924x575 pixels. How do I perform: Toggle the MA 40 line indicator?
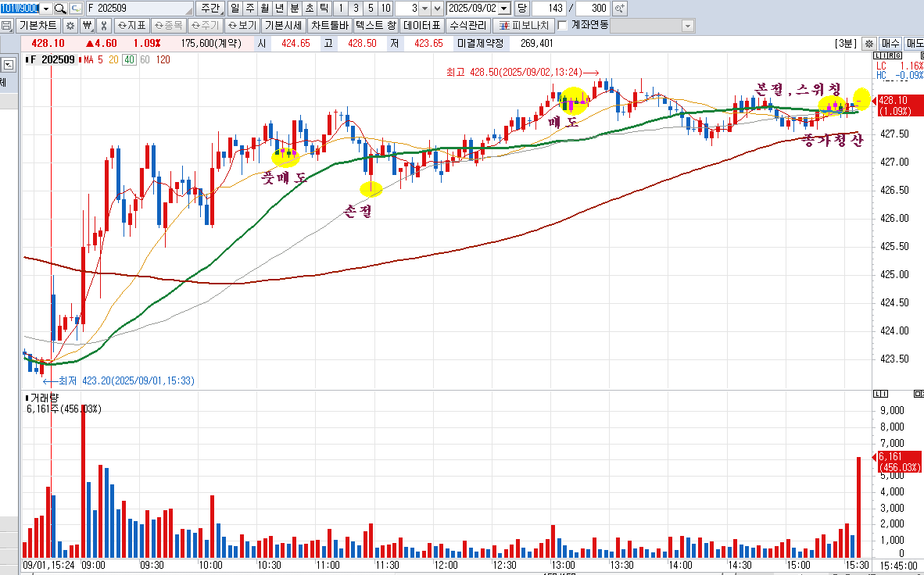coord(130,59)
